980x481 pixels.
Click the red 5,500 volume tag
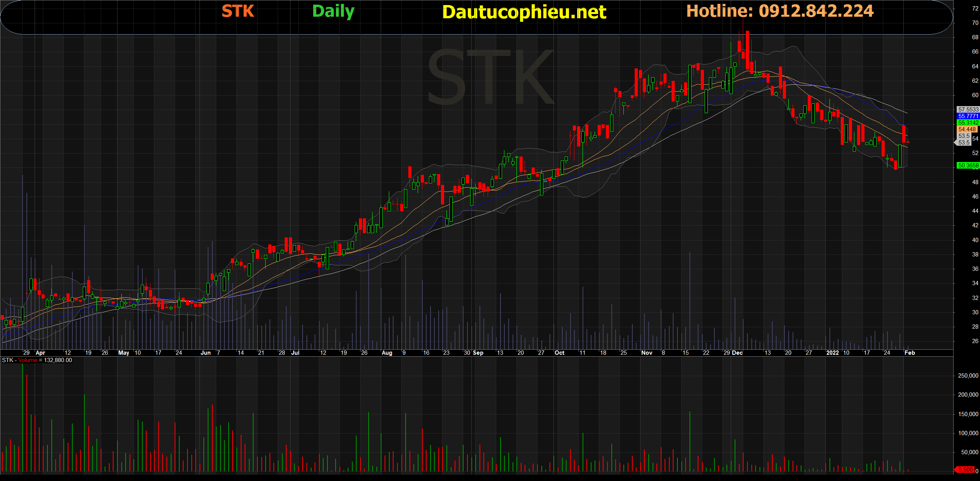(x=965, y=470)
